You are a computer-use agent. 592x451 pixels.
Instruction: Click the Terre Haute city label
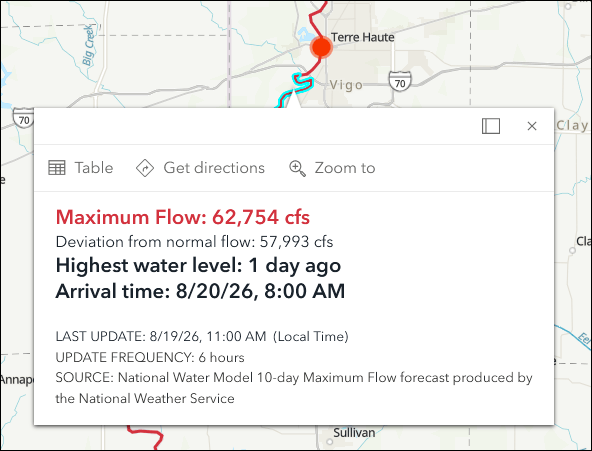(362, 37)
